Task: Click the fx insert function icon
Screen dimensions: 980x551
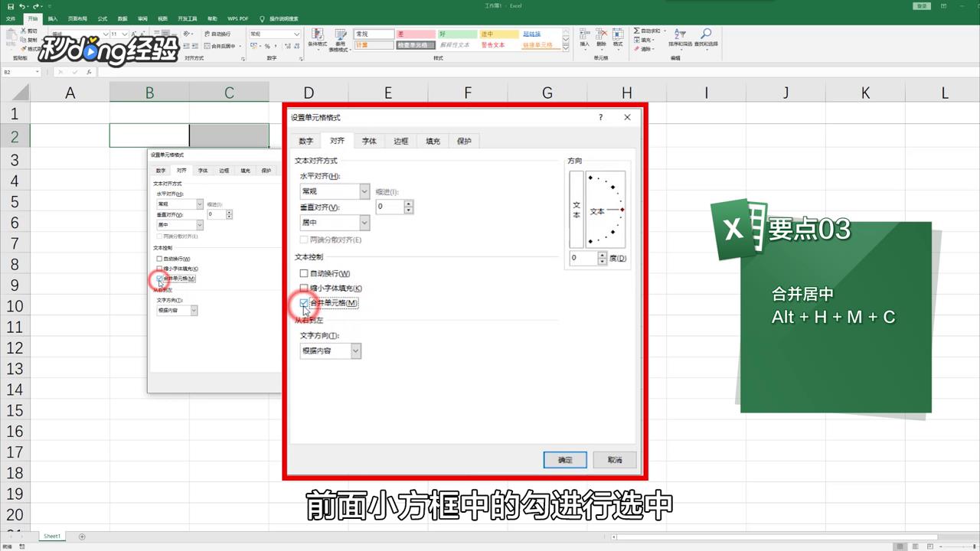Action: tap(89, 72)
